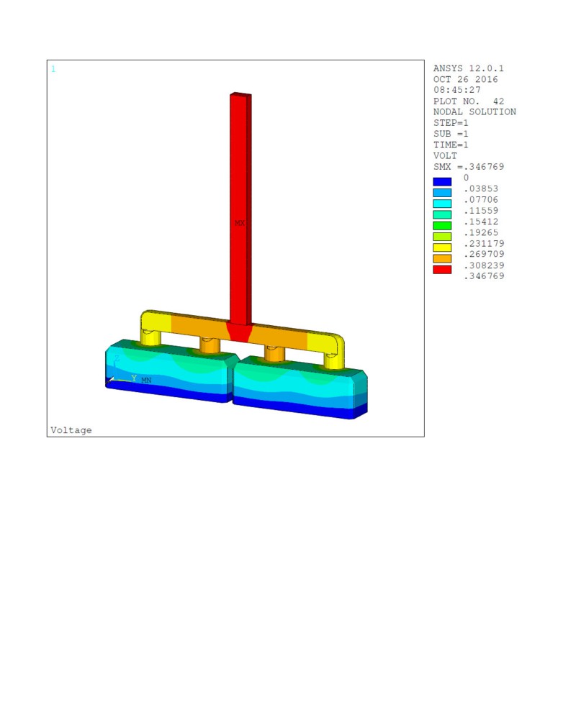563x728 pixels.
Task: Click the Voltage plot title
Action: (71, 430)
